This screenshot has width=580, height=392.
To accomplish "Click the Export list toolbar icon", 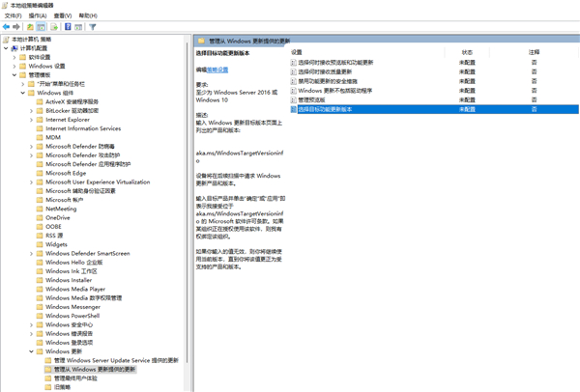I will pyautogui.click(x=55, y=26).
